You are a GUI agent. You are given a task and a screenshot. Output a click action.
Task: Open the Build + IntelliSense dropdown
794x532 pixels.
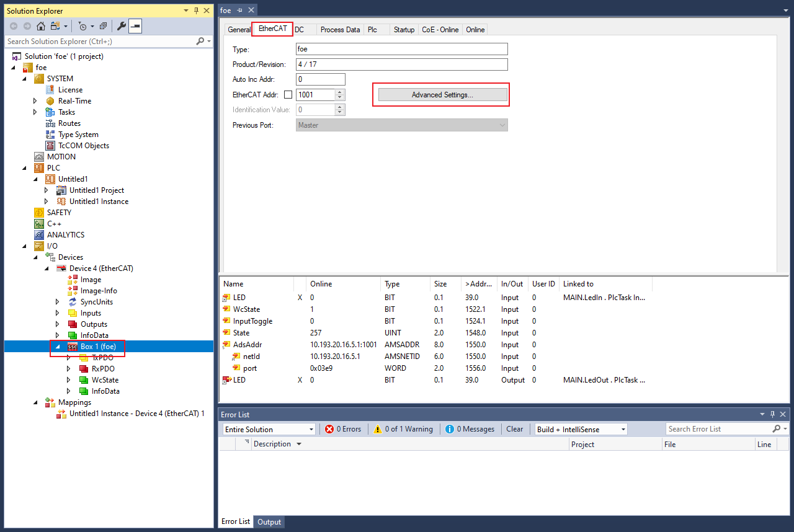click(x=581, y=429)
